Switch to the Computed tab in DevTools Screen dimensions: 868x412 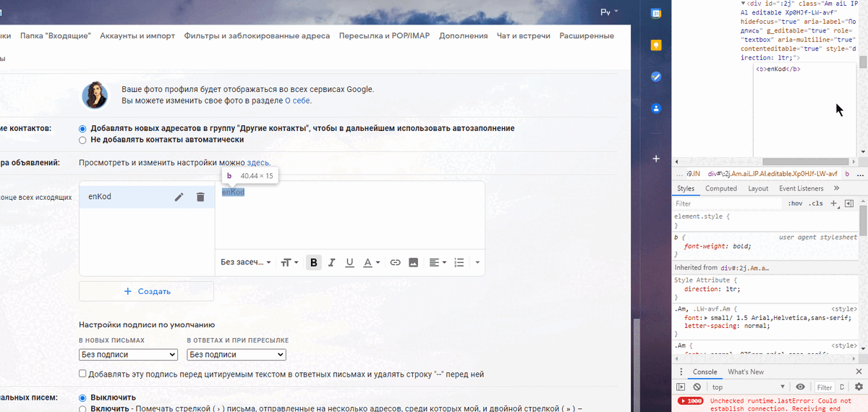721,188
